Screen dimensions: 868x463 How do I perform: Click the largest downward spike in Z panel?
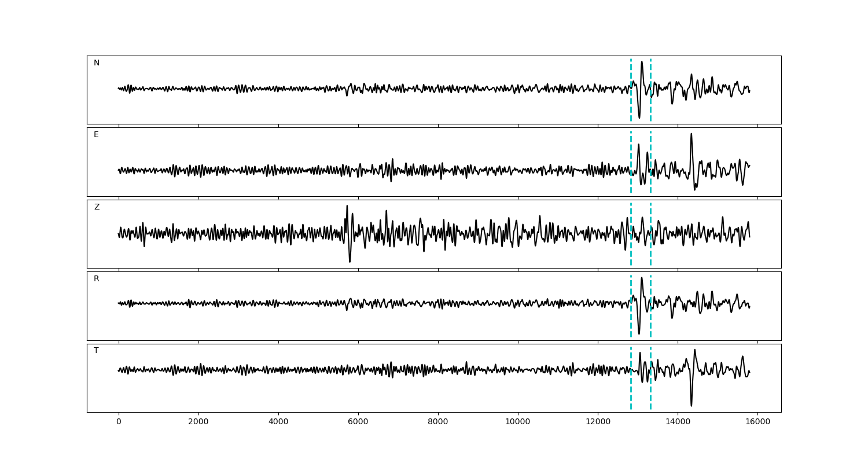pos(350,262)
